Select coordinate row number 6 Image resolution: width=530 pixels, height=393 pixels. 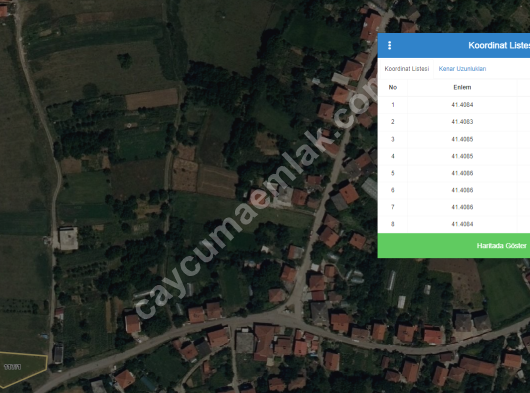pyautogui.click(x=454, y=190)
